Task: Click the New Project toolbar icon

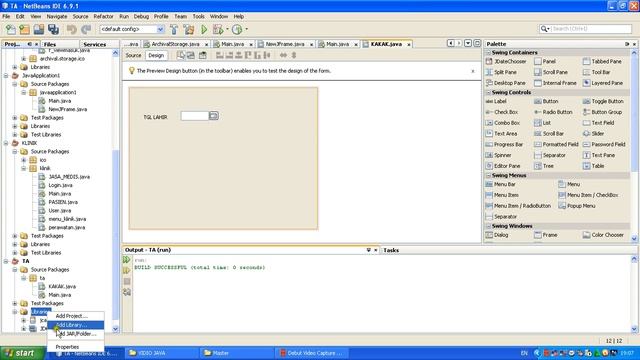Action: [x=24, y=29]
